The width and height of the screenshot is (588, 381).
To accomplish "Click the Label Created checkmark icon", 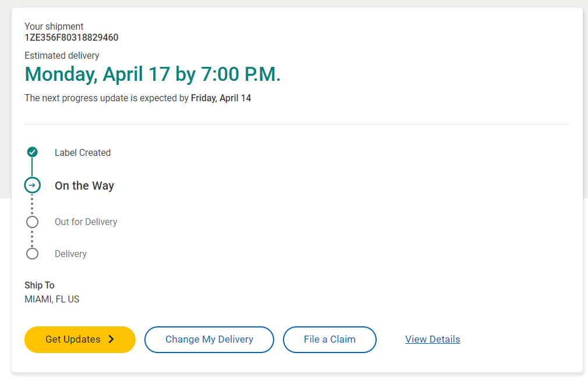I will [33, 152].
